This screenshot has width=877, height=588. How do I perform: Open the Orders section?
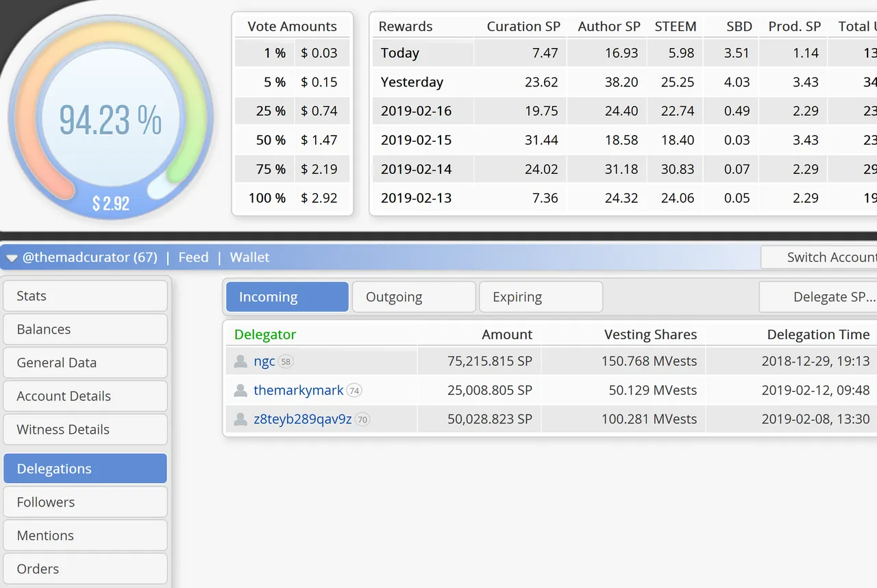(86, 569)
